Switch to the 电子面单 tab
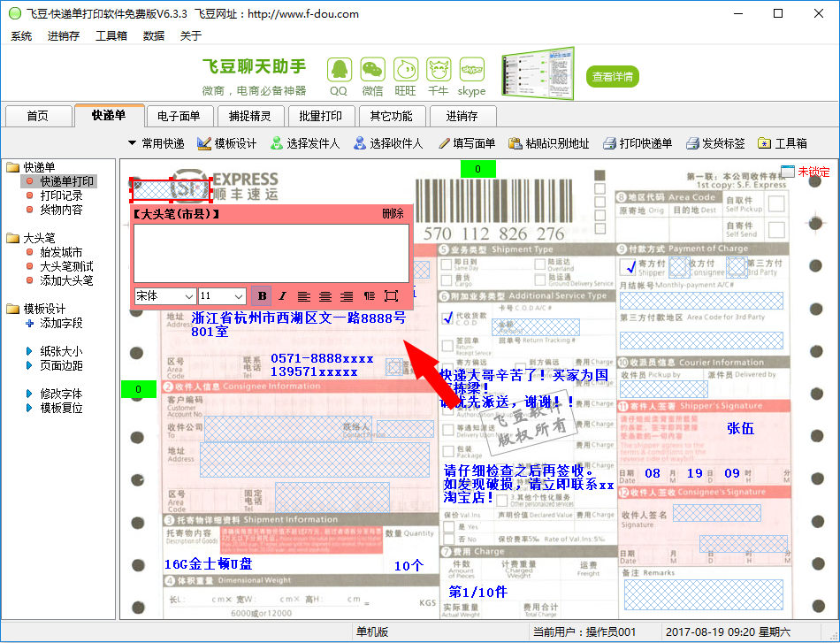Viewport: 840px width, 643px height. [179, 116]
